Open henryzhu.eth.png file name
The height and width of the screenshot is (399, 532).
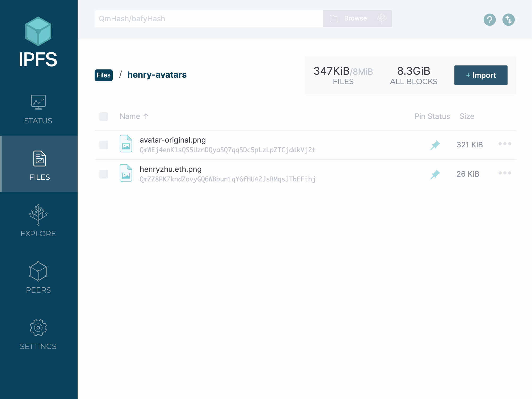(x=171, y=169)
